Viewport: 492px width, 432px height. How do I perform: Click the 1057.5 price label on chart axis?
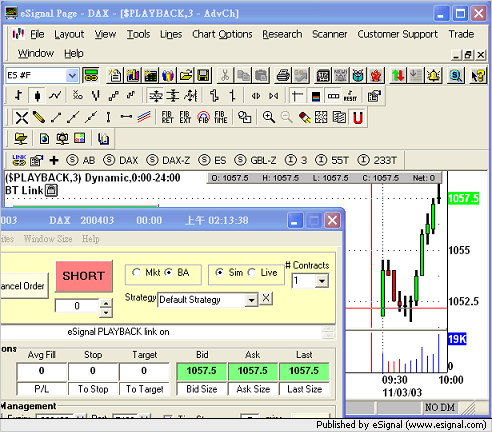tap(463, 198)
